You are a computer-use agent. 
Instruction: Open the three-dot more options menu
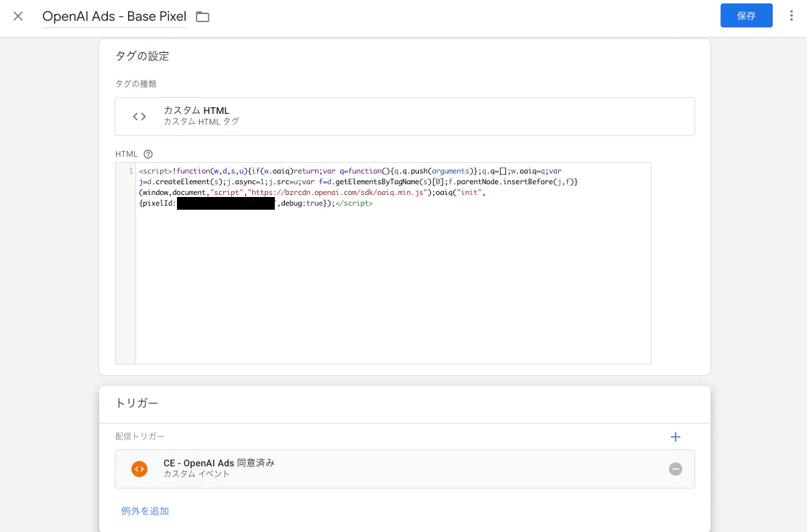click(x=792, y=15)
